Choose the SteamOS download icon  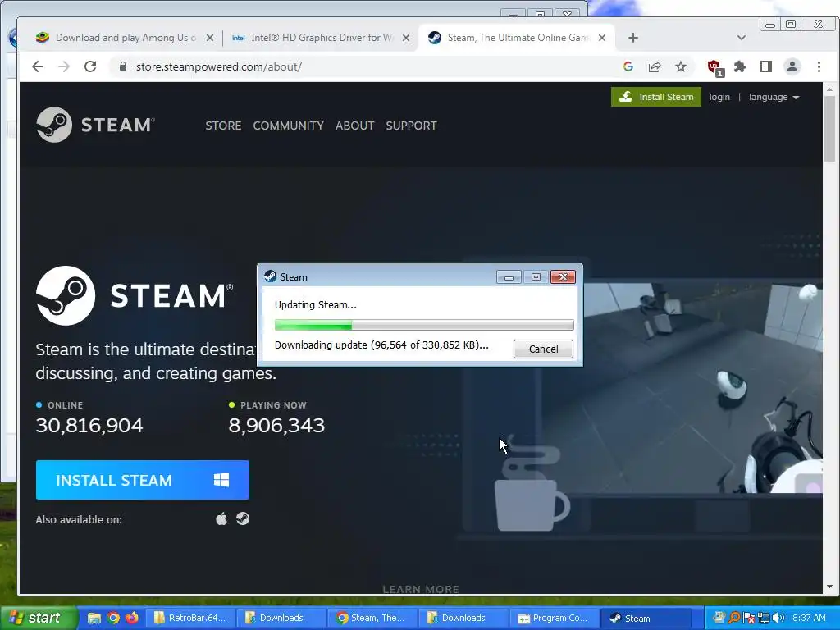click(243, 518)
